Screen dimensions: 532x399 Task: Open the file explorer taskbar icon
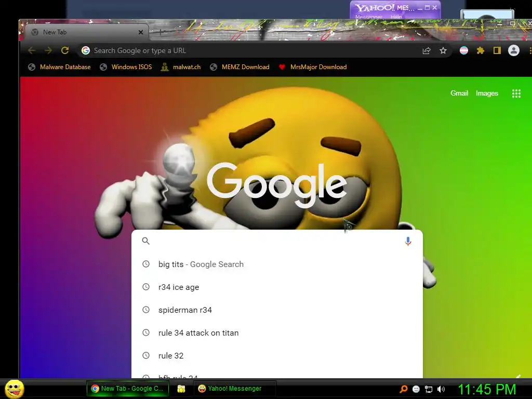[x=181, y=389]
